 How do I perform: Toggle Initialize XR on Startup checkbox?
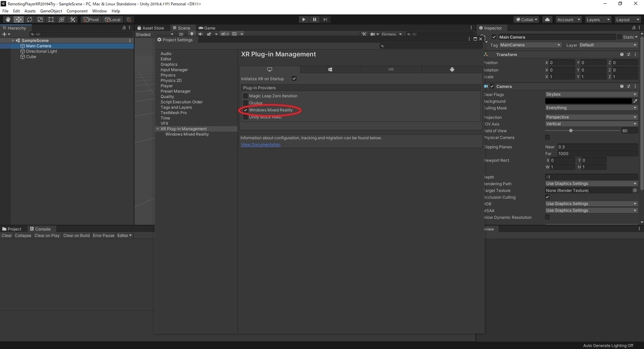[x=294, y=78]
